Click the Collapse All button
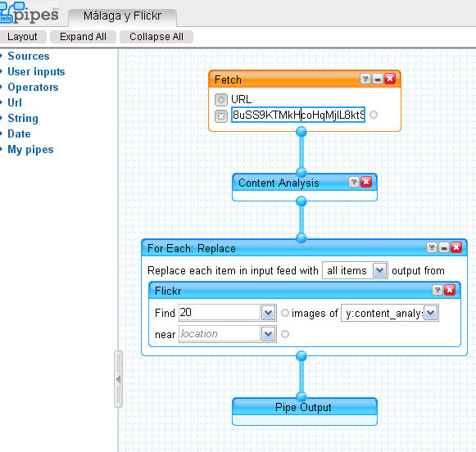This screenshot has height=452, width=476. (x=156, y=37)
